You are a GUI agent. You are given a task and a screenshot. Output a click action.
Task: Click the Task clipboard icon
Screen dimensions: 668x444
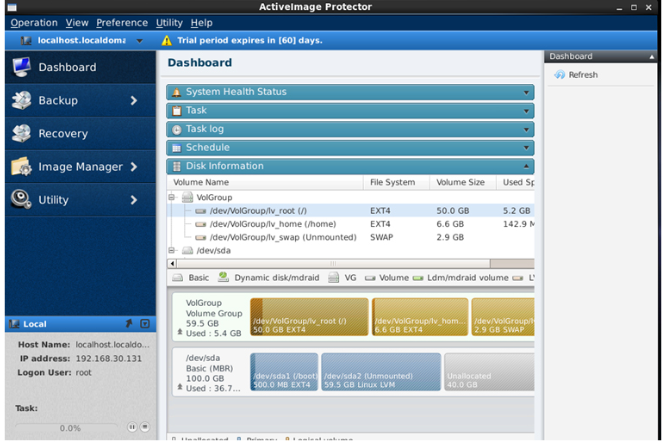pos(176,111)
